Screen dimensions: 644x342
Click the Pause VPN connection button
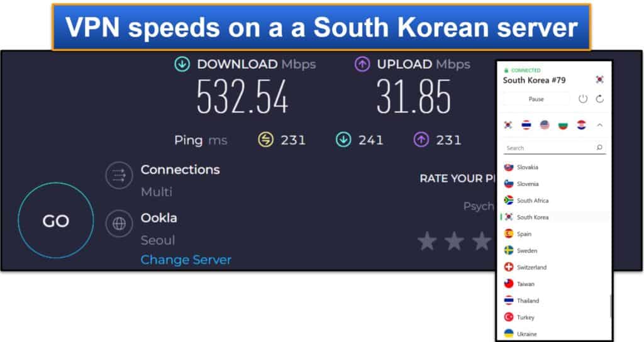[536, 99]
